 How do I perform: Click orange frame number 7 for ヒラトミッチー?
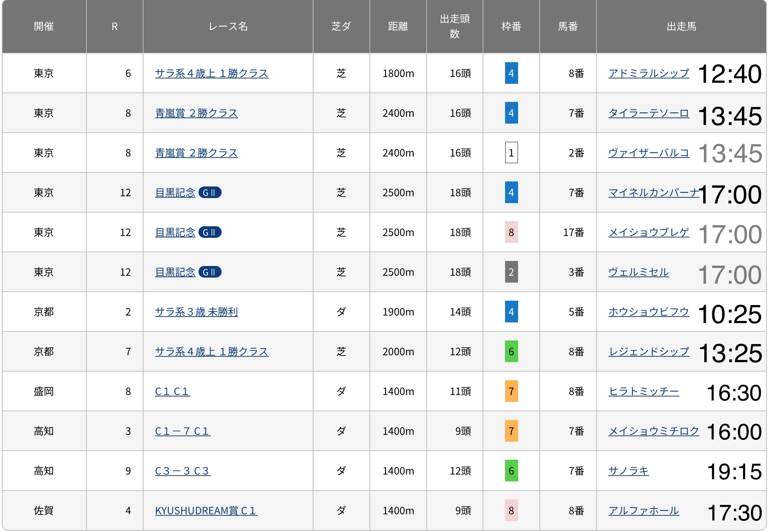511,391
